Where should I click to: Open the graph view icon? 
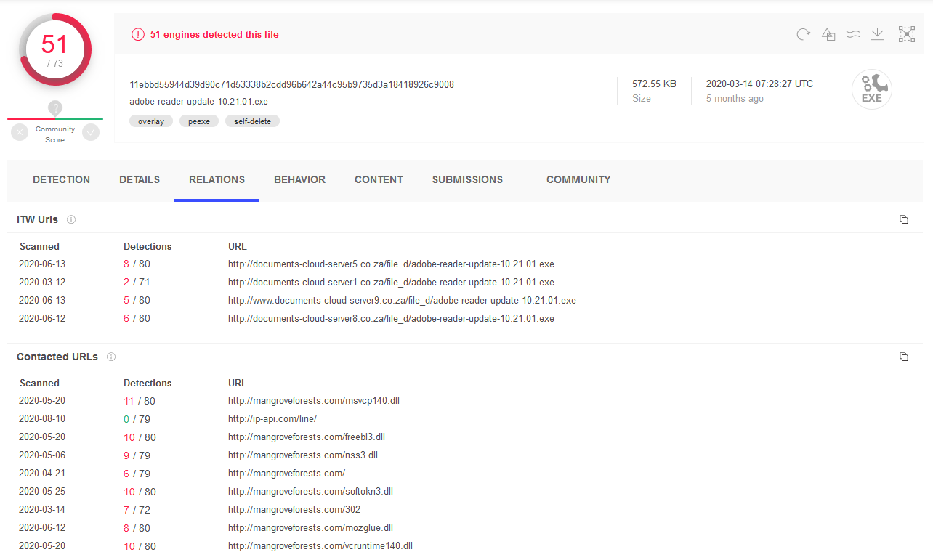(906, 34)
